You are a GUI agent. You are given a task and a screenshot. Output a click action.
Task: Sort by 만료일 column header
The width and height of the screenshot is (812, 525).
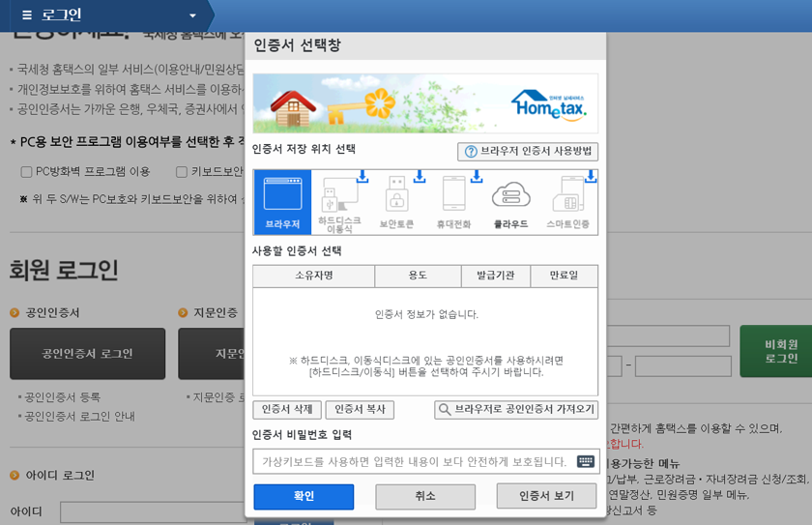tap(564, 276)
